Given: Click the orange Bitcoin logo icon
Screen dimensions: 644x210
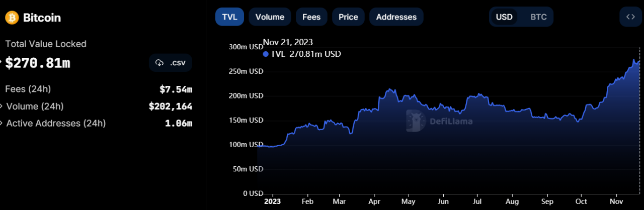Looking at the screenshot, I should (x=12, y=18).
